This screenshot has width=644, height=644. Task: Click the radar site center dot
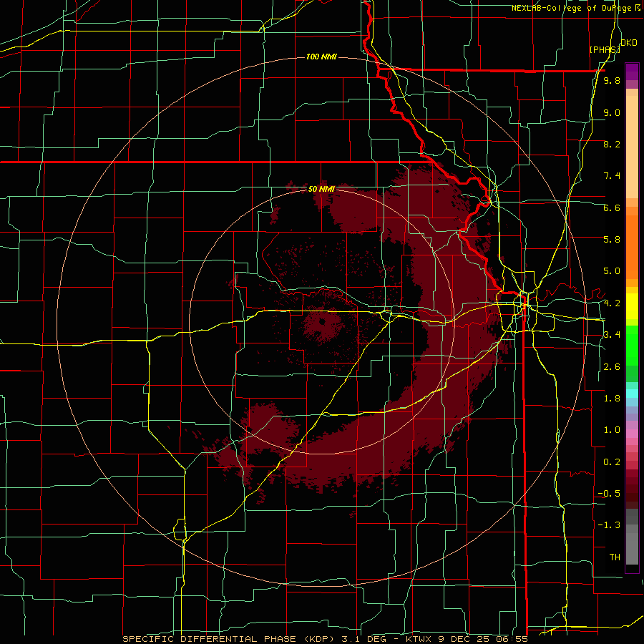click(x=322, y=322)
